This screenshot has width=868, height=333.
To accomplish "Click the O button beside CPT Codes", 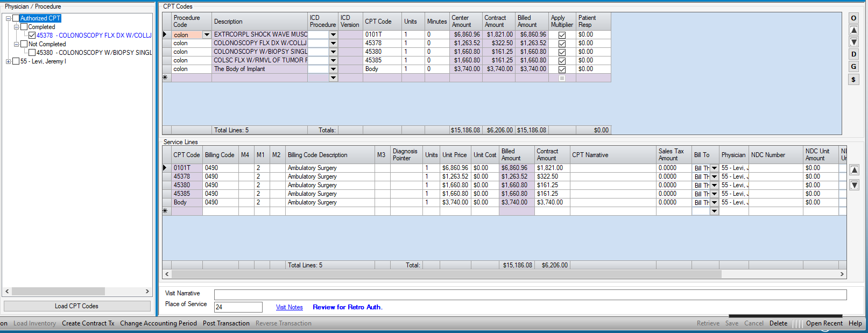I will coord(853,18).
